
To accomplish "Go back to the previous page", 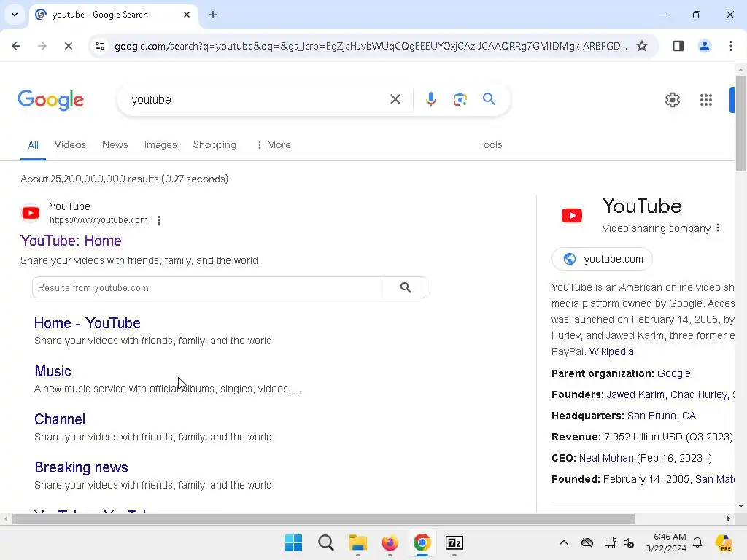I will (16, 46).
